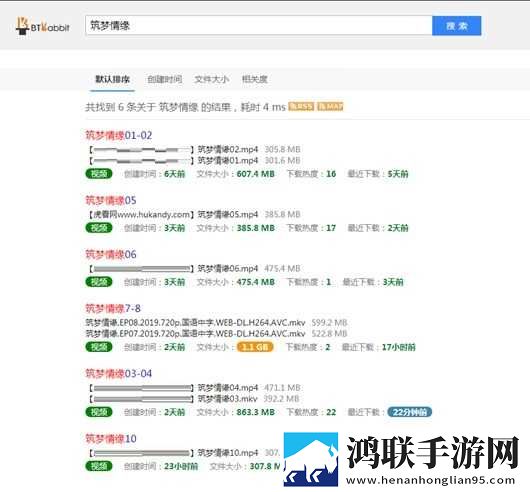Open the result 筑梦情缘10
This screenshot has height=492, width=530.
coord(111,439)
